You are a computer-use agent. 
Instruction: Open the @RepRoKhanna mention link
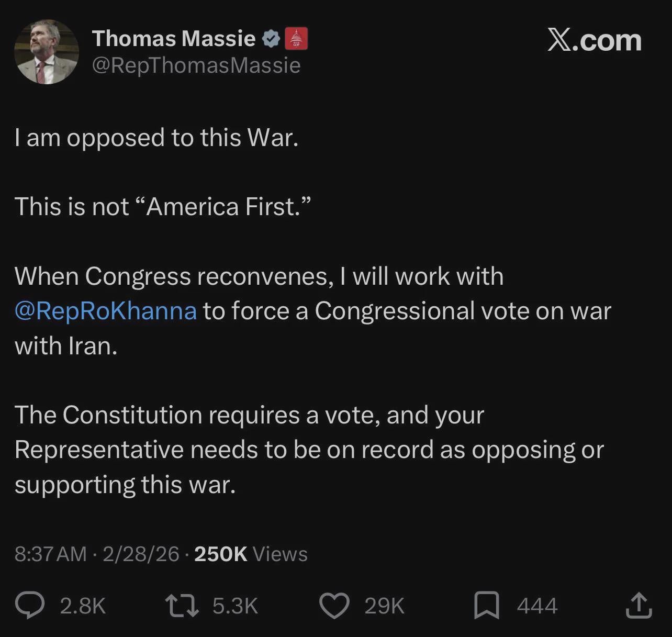106,310
